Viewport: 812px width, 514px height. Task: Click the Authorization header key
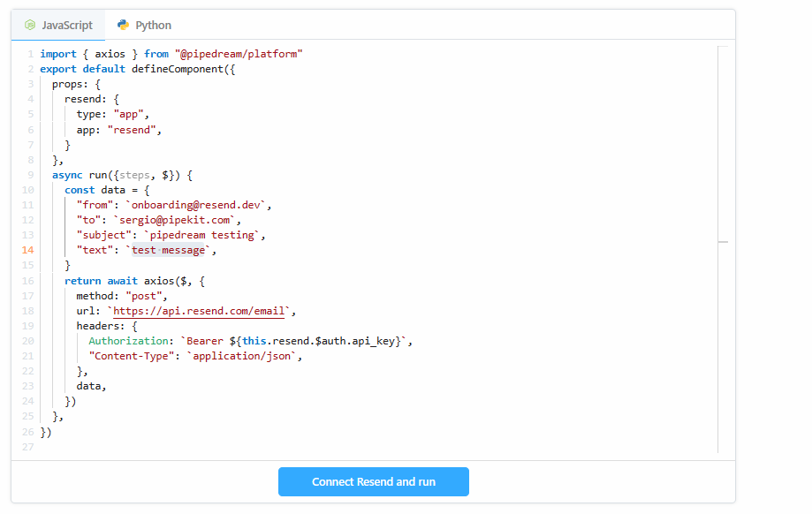point(128,341)
